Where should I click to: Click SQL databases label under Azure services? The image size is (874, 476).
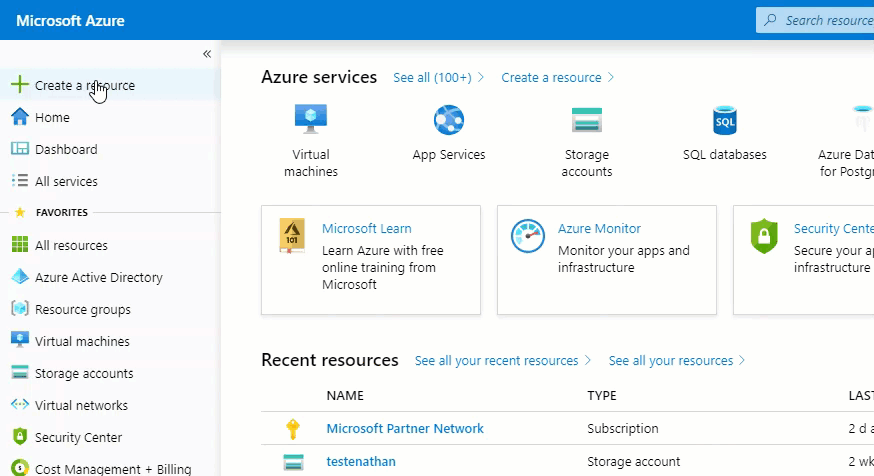tap(725, 154)
